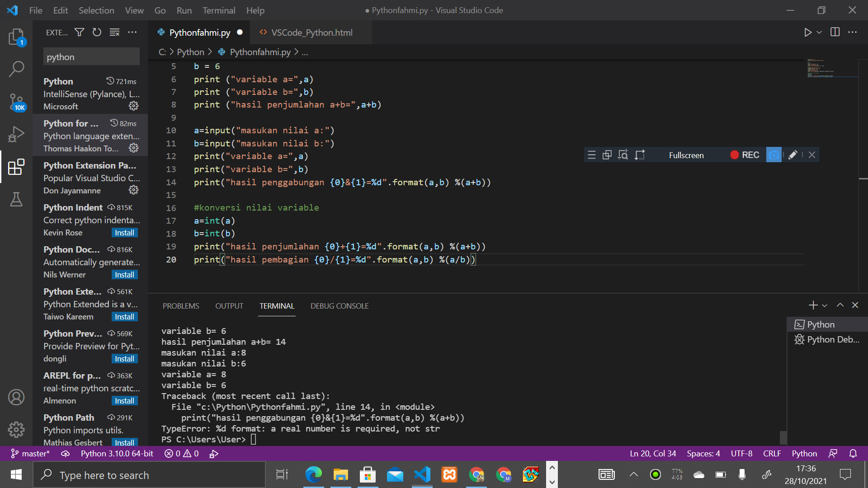The image size is (868, 488).
Task: Install the Python Docstring extension by Nils Werner
Action: (x=124, y=275)
